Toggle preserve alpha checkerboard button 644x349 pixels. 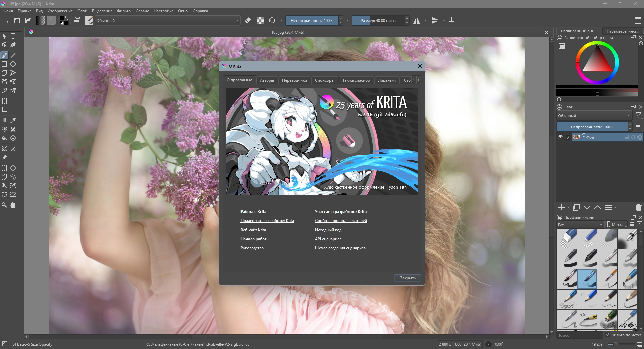[x=260, y=20]
